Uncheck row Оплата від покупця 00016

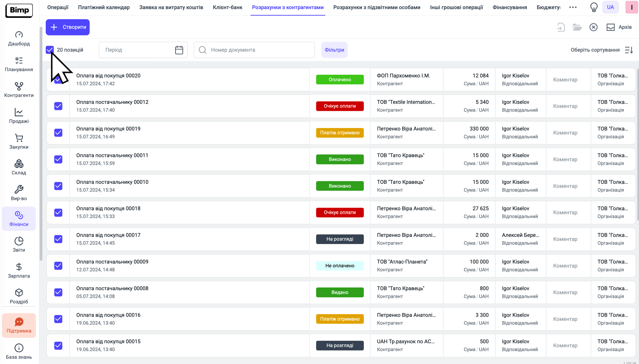[58, 319]
